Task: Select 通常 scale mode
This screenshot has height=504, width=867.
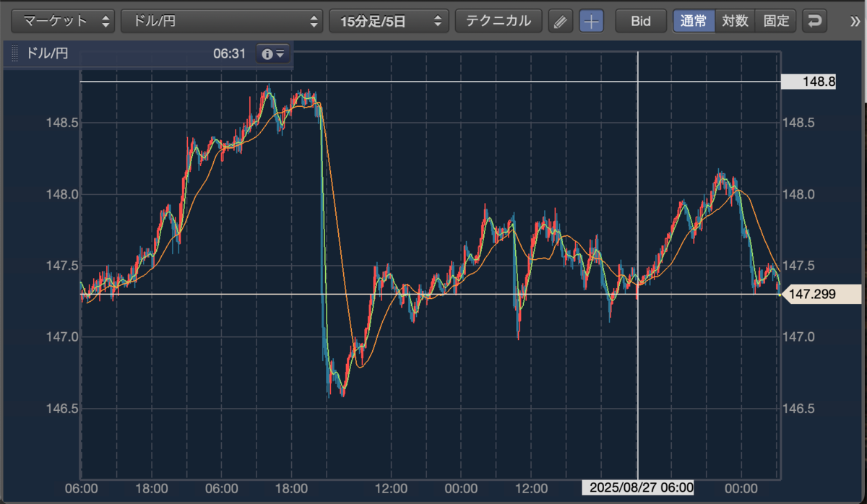Action: [694, 21]
